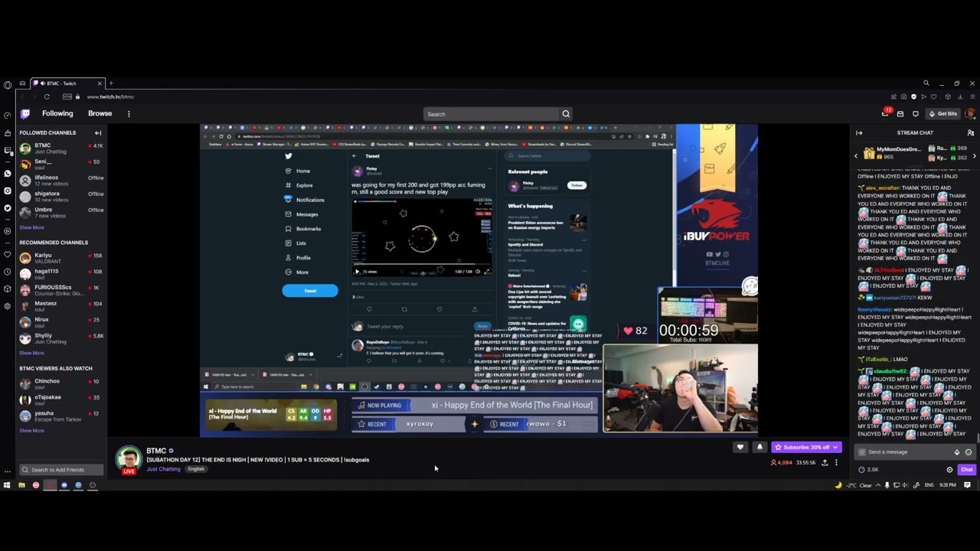Open the Just Chatting category link
The image size is (980, 551).
[163, 469]
